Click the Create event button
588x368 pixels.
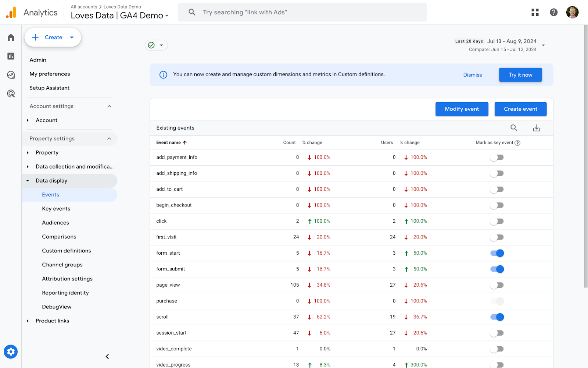click(x=520, y=109)
